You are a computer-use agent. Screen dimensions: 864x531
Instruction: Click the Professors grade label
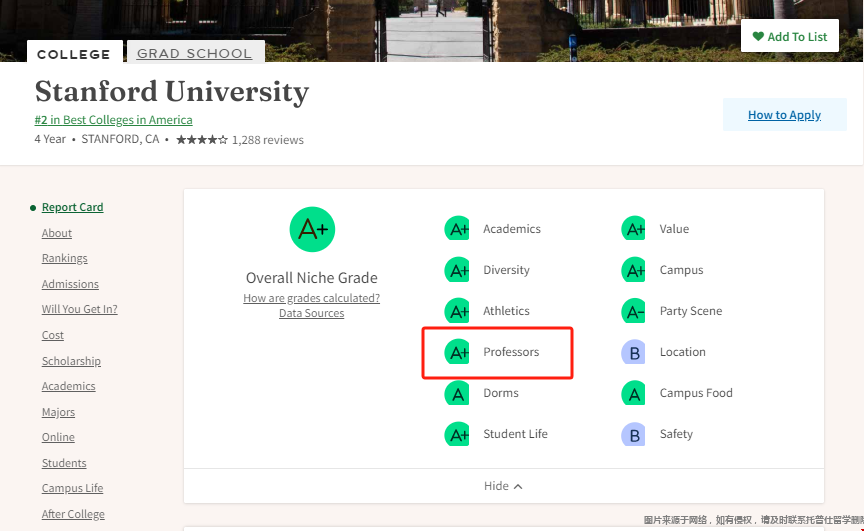511,352
